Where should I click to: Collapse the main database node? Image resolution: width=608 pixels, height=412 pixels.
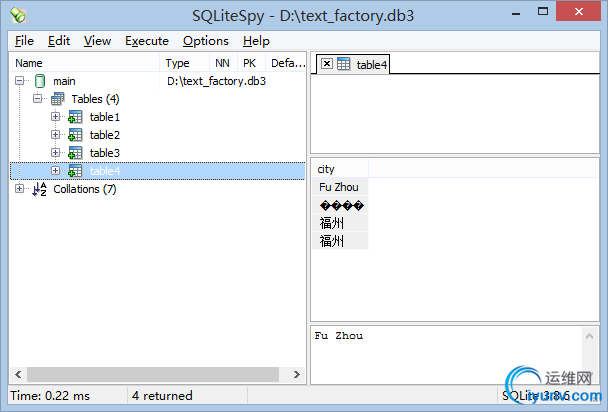click(19, 81)
